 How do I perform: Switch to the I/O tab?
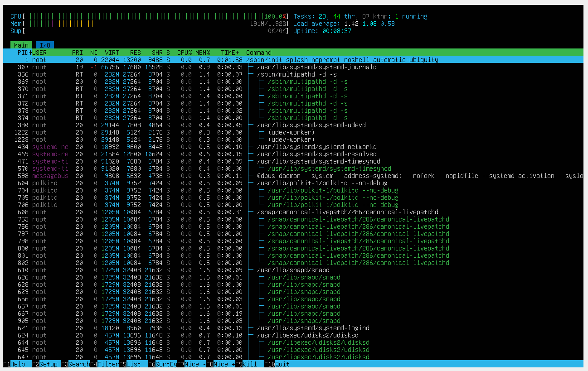45,45
